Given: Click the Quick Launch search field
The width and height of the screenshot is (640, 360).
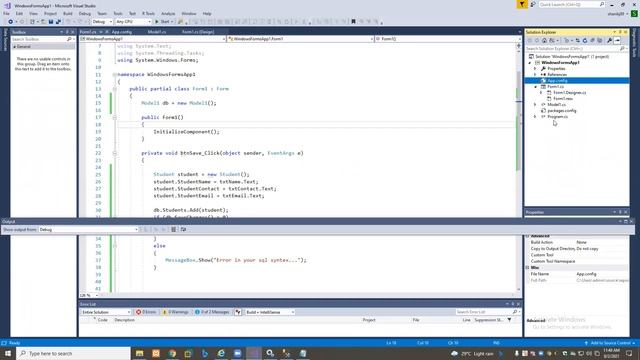Looking at the screenshot, I should pyautogui.click(x=571, y=4).
